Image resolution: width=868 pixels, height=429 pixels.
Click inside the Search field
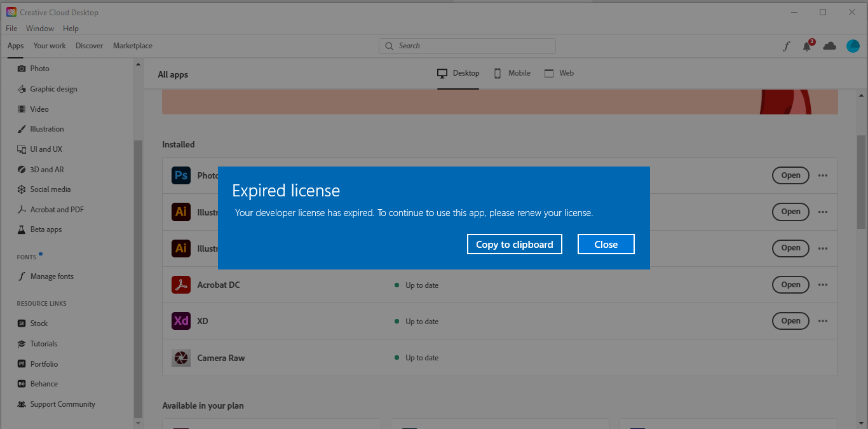[466, 46]
